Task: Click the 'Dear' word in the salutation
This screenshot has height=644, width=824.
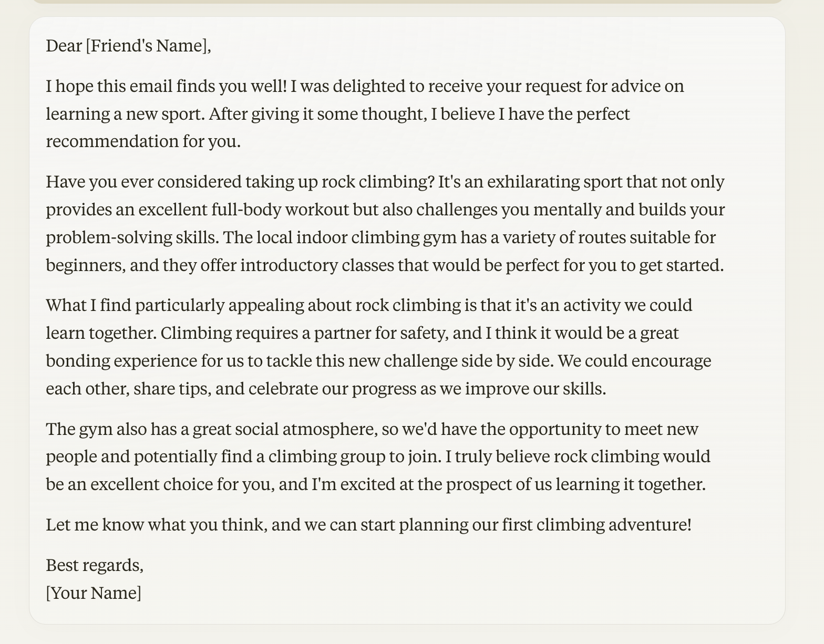Action: (x=64, y=46)
